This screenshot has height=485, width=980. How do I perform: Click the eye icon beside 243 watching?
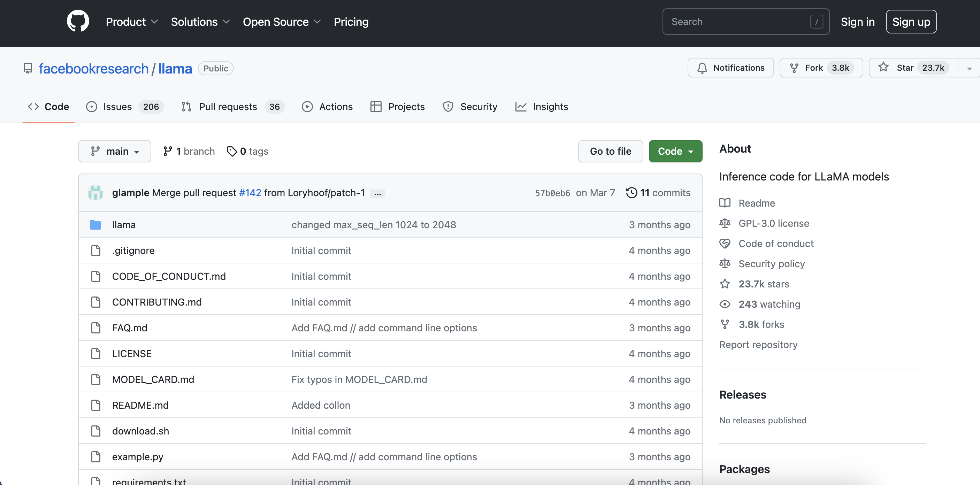click(725, 304)
